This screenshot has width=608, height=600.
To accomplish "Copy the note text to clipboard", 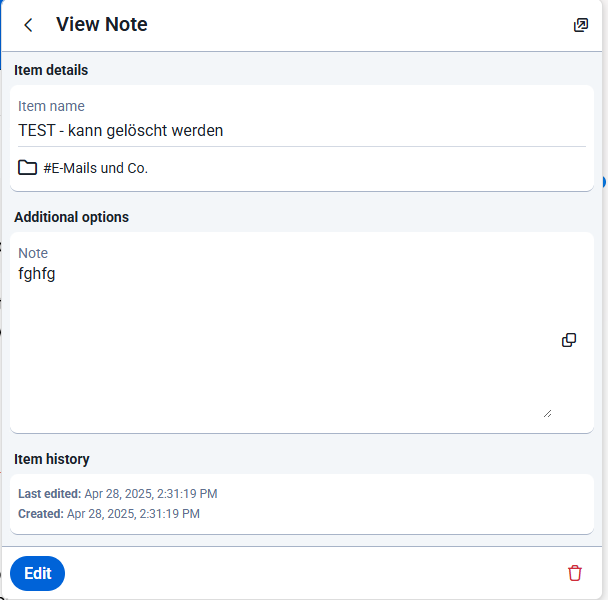I will (x=569, y=340).
